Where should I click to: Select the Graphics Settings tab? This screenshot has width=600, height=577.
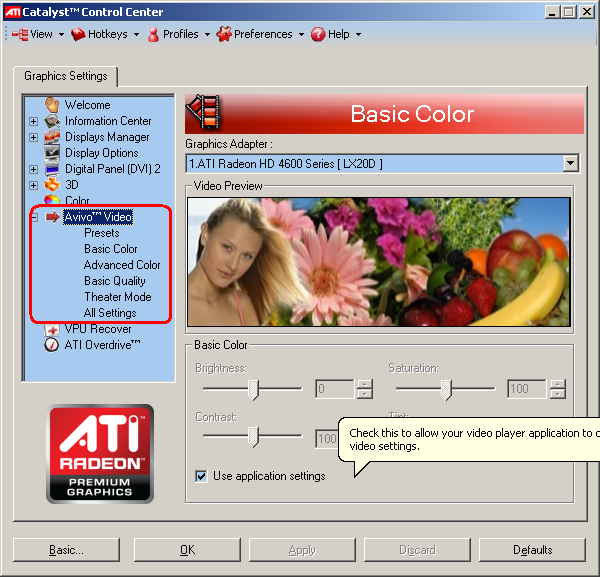click(65, 76)
